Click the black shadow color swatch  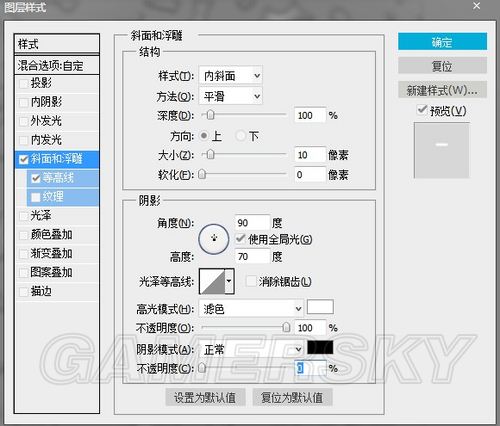320,347
